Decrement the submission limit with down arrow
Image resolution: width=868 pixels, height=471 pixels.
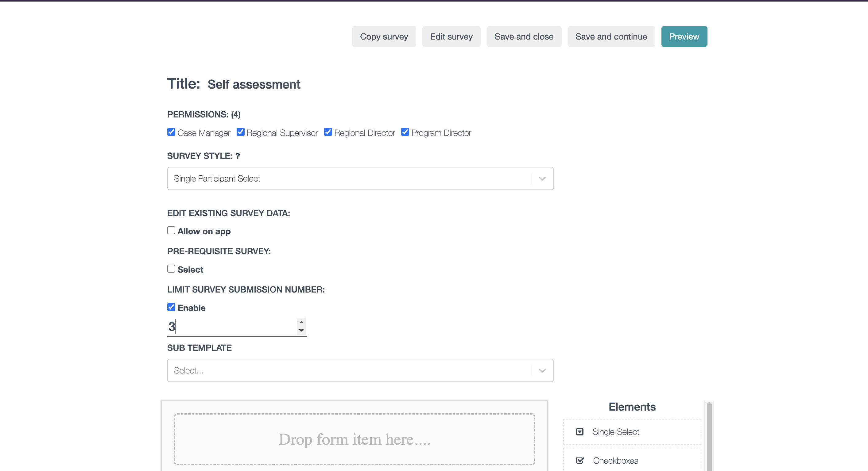click(301, 330)
